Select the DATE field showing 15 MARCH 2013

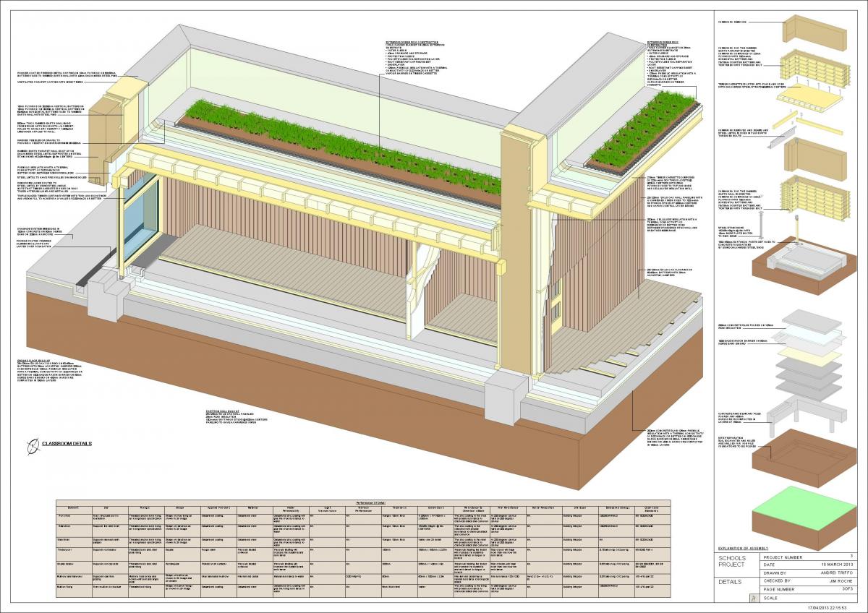pyautogui.click(x=837, y=565)
